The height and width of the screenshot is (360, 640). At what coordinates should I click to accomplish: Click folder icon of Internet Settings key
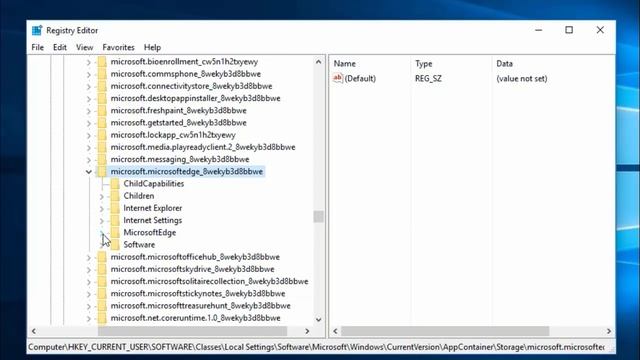pyautogui.click(x=115, y=220)
